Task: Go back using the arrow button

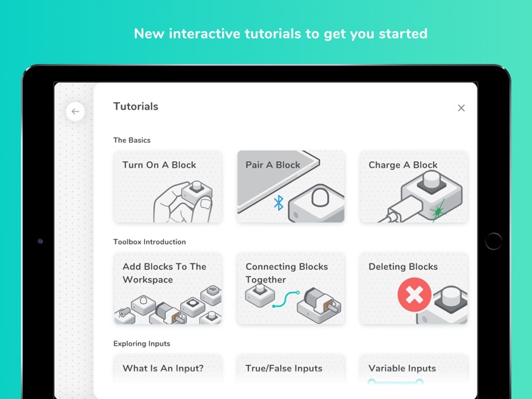Action: click(75, 111)
